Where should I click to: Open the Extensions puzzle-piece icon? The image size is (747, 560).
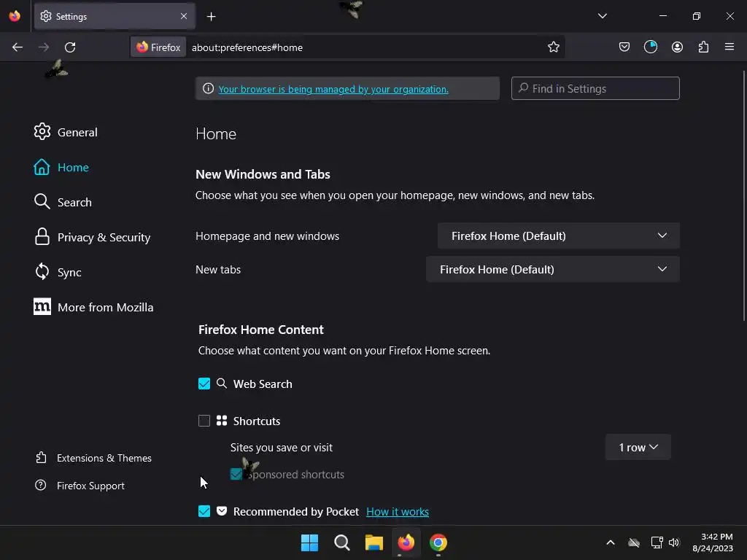[x=703, y=47]
